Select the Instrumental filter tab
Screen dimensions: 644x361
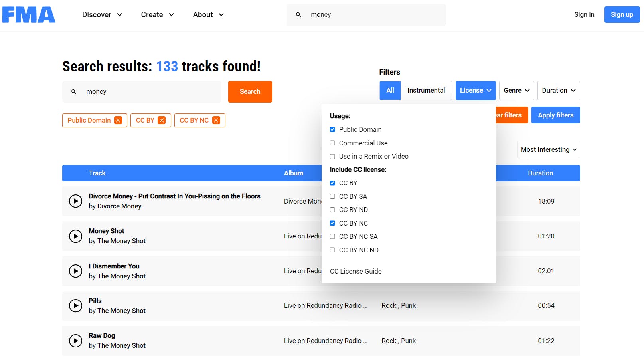[426, 91]
